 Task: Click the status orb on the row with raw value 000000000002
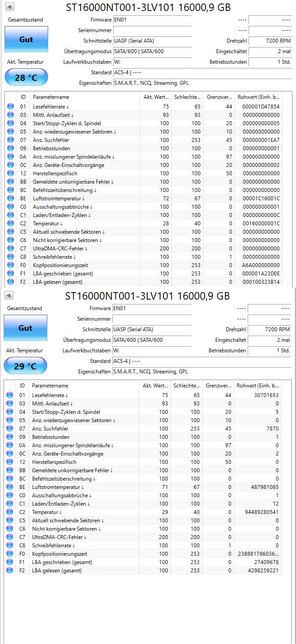tap(11, 165)
